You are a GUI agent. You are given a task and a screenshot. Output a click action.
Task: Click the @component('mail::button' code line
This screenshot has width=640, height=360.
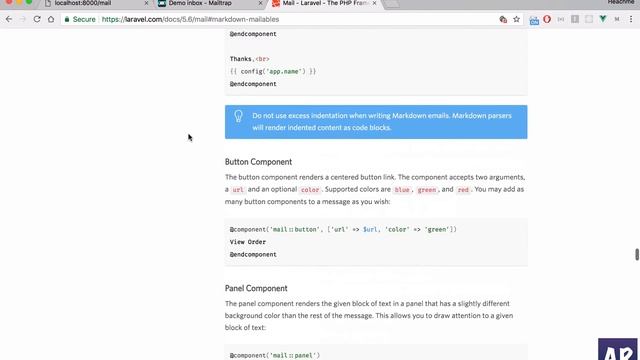pos(343,229)
